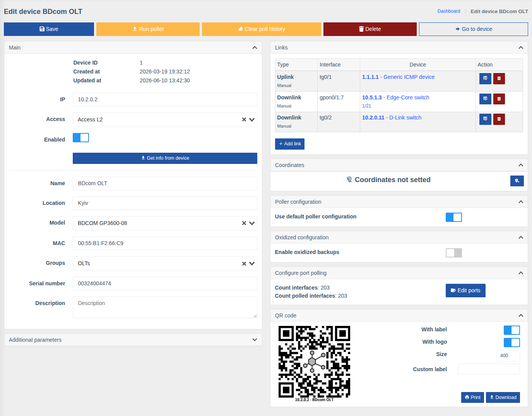Delete the Downlink gpon0/1:7 link
The image size is (532, 416).
499,99
